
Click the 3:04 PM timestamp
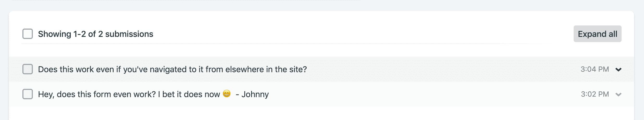(595, 69)
